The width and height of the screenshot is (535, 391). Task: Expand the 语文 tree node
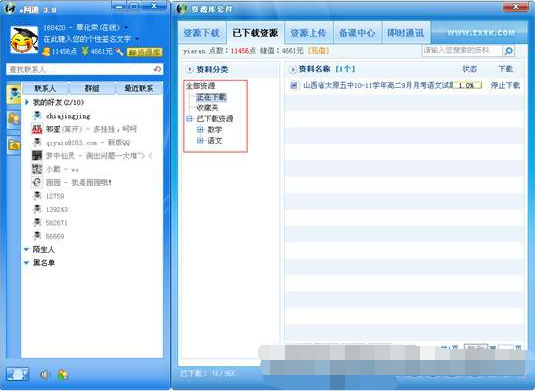click(x=200, y=140)
